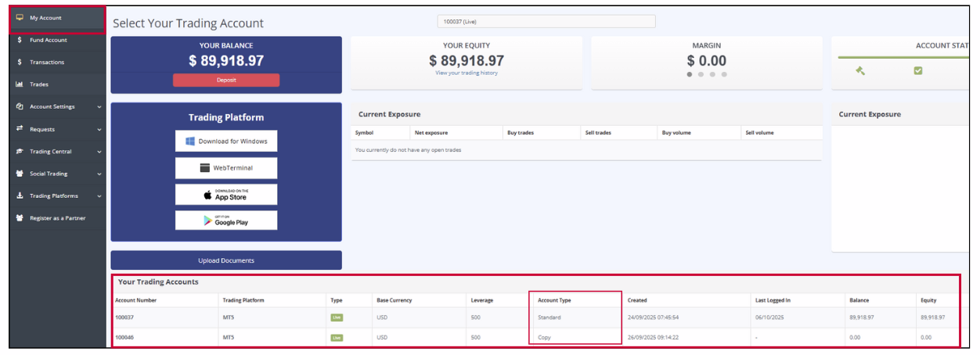Viewport: 980px width, 355px height.
Task: Click the Trading Platforms download icon
Action: coord(20,196)
